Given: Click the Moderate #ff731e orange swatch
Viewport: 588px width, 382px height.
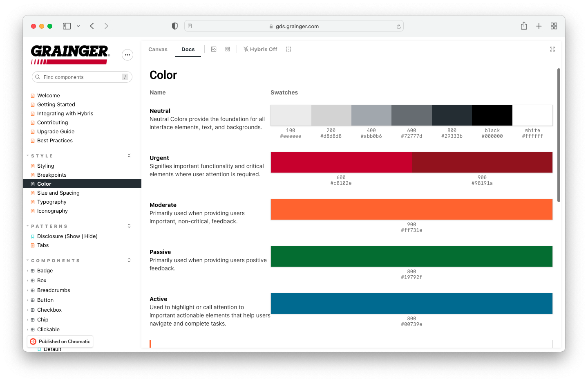Looking at the screenshot, I should pyautogui.click(x=411, y=209).
